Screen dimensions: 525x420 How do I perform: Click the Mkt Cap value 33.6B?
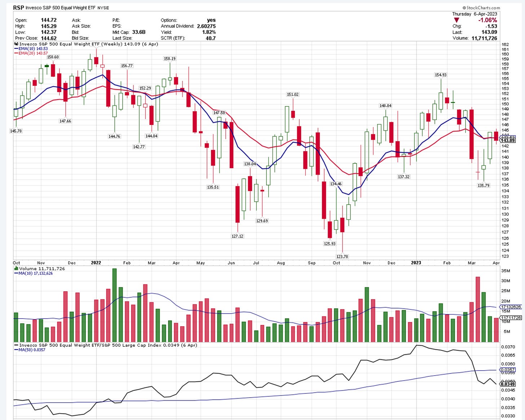pyautogui.click(x=139, y=32)
